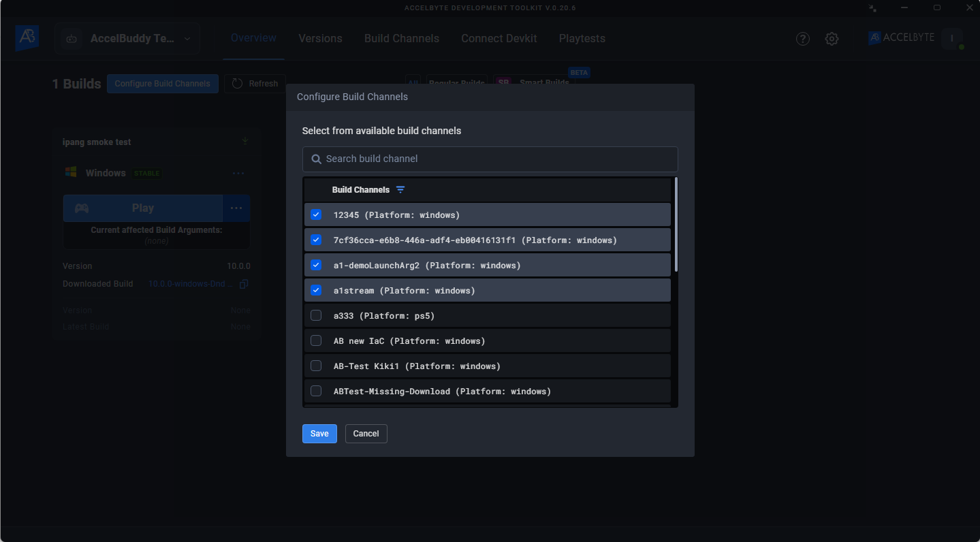Click the ACCELBYTE account logo
This screenshot has height=542, width=980.
pyautogui.click(x=902, y=38)
